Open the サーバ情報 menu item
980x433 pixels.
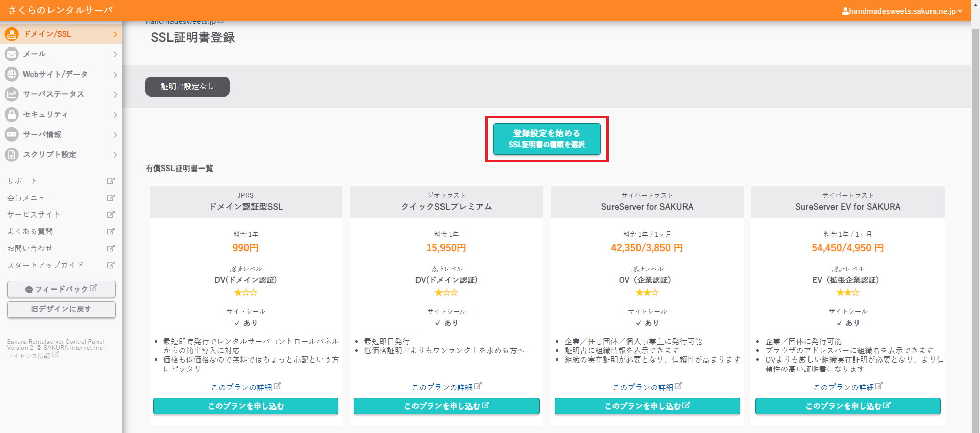click(61, 135)
